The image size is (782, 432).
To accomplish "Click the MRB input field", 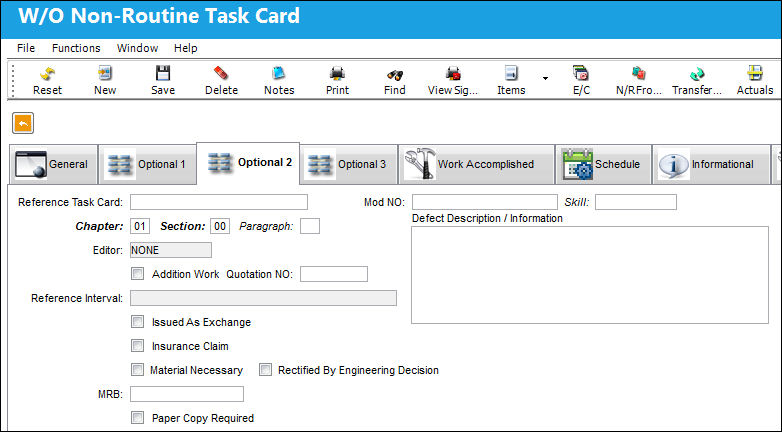I will tap(187, 394).
